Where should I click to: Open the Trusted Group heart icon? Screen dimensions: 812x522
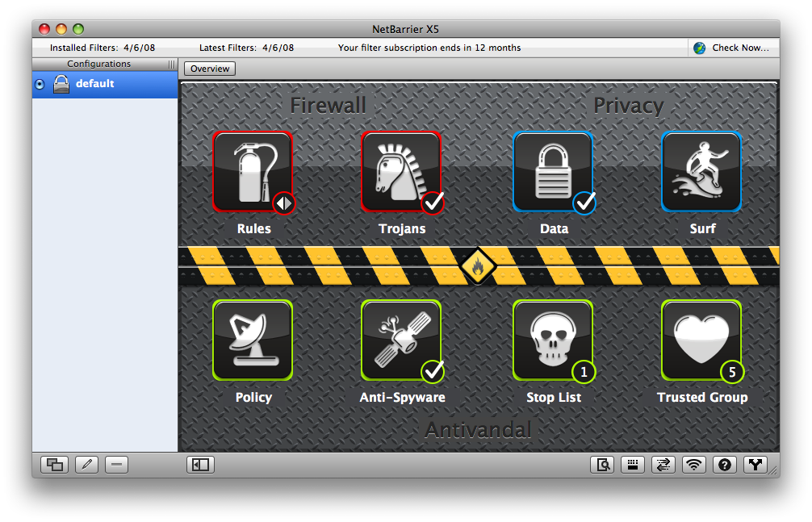pyautogui.click(x=701, y=340)
